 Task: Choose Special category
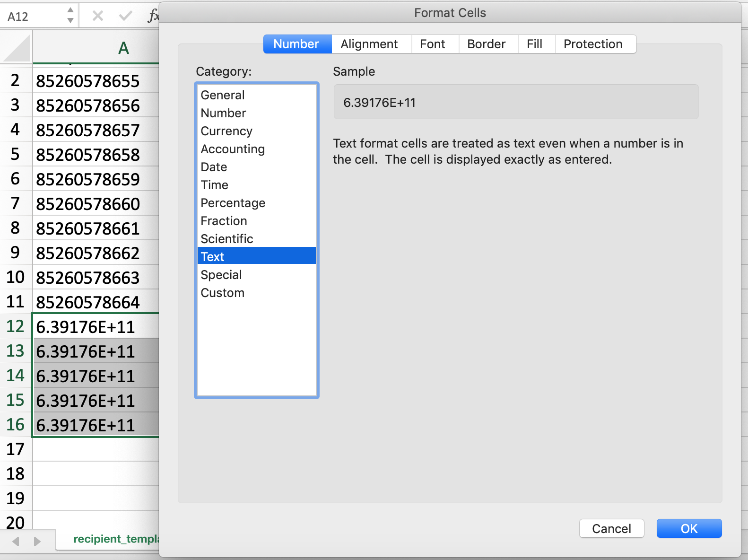tap(257, 275)
